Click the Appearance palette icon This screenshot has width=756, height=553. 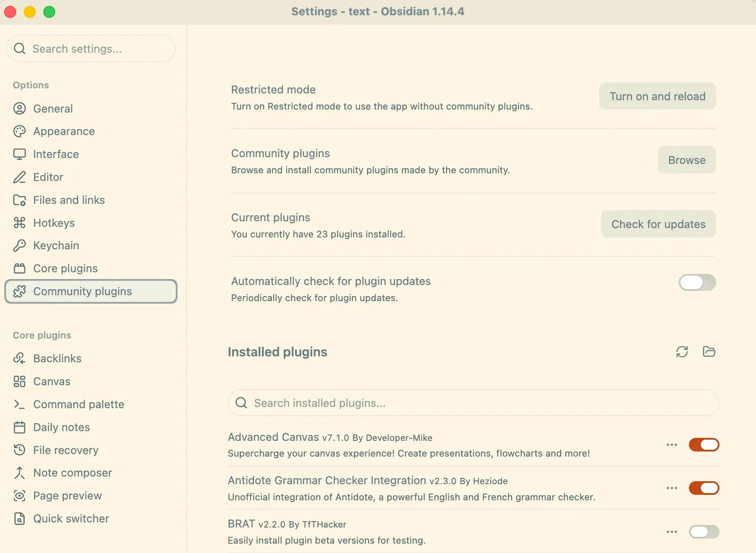click(20, 132)
